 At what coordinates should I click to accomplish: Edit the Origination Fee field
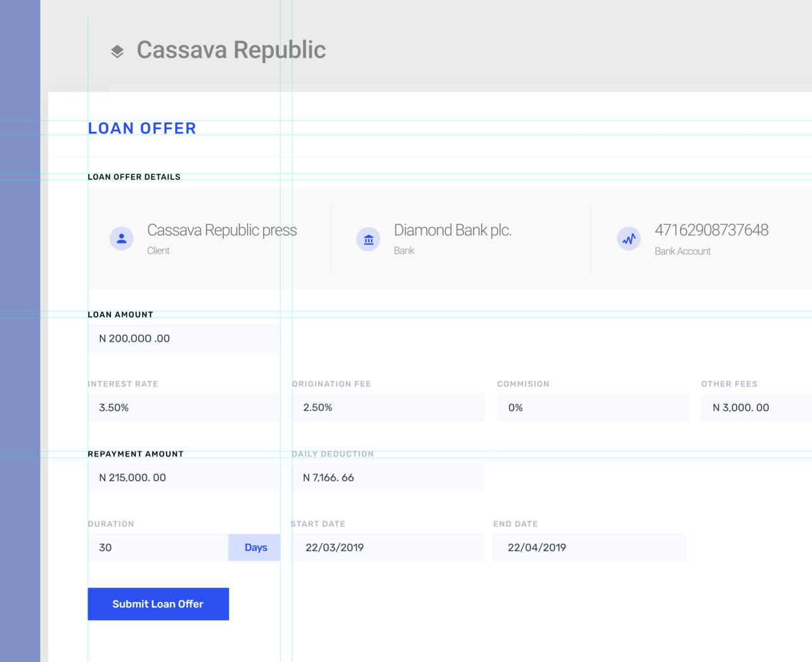[388, 408]
